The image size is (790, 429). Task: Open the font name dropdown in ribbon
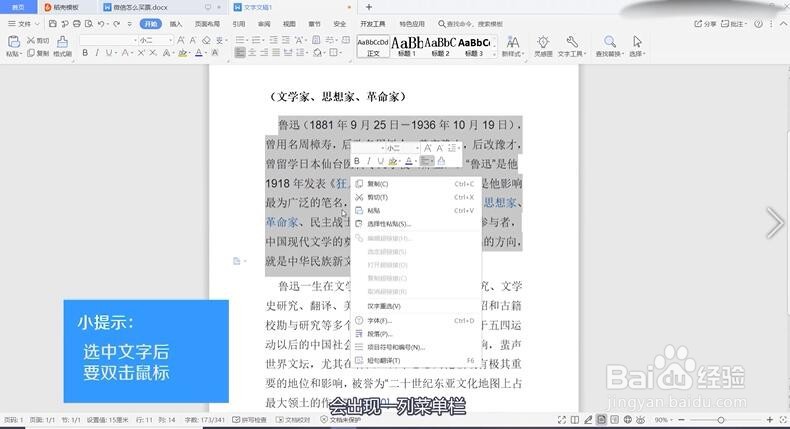point(135,40)
